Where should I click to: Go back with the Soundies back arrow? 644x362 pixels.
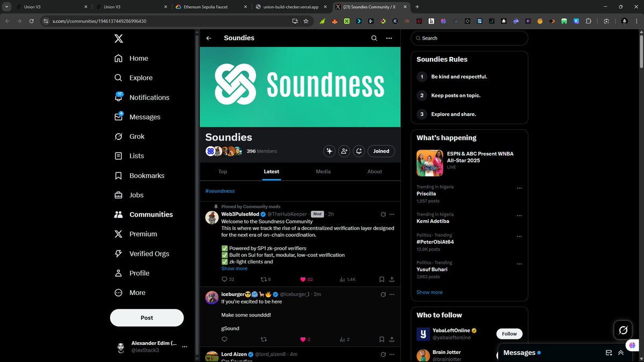[x=209, y=38]
